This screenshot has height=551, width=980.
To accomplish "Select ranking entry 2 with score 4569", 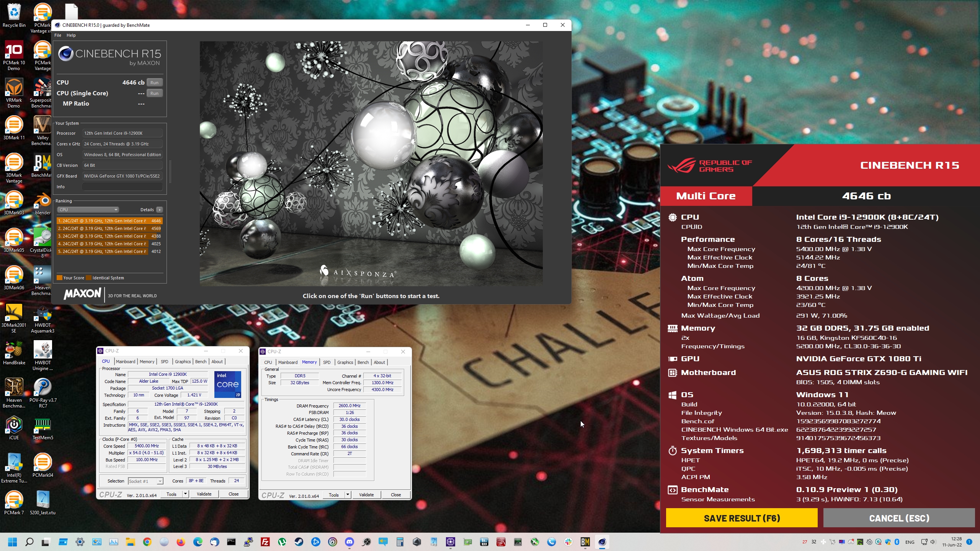I will (x=109, y=228).
